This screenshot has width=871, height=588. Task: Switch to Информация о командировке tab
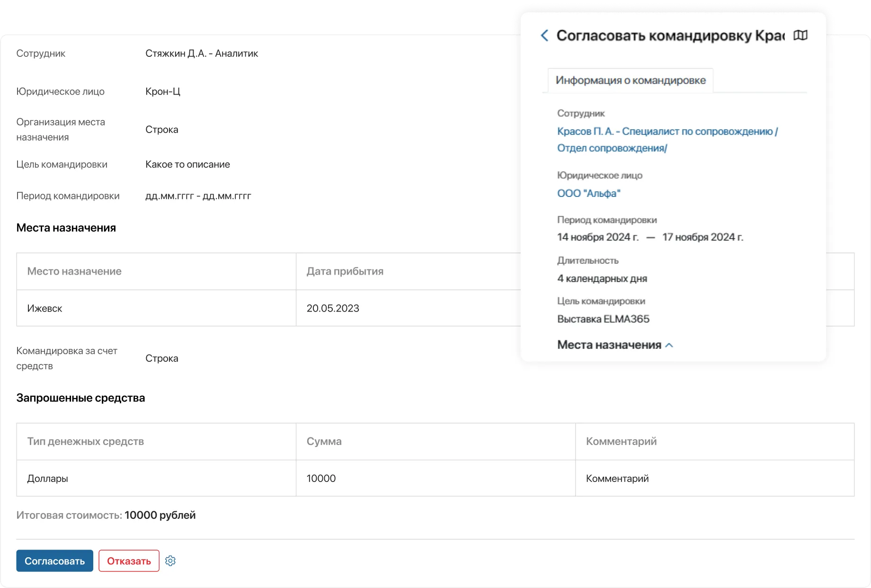(630, 80)
